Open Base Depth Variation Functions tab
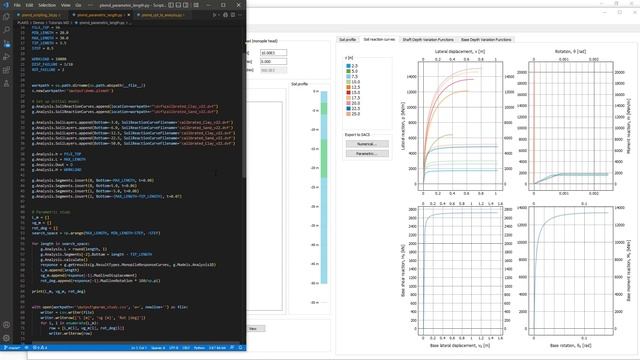The height and width of the screenshot is (360, 640). 486,40
